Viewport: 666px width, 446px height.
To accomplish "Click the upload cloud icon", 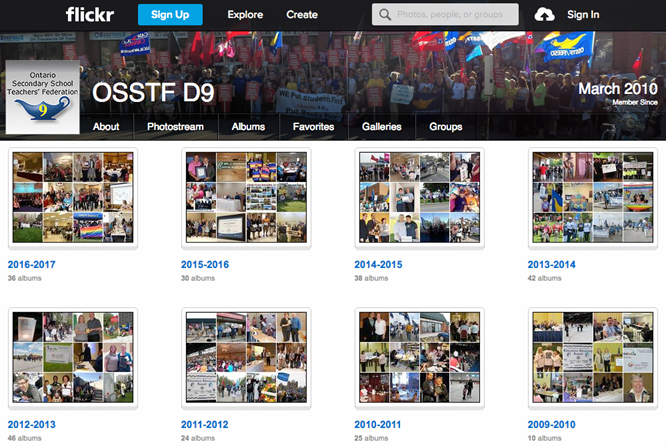I will click(544, 15).
